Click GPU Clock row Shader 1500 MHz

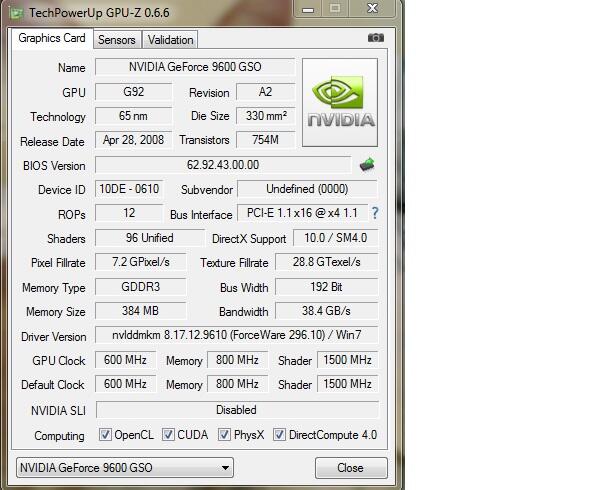click(x=348, y=360)
